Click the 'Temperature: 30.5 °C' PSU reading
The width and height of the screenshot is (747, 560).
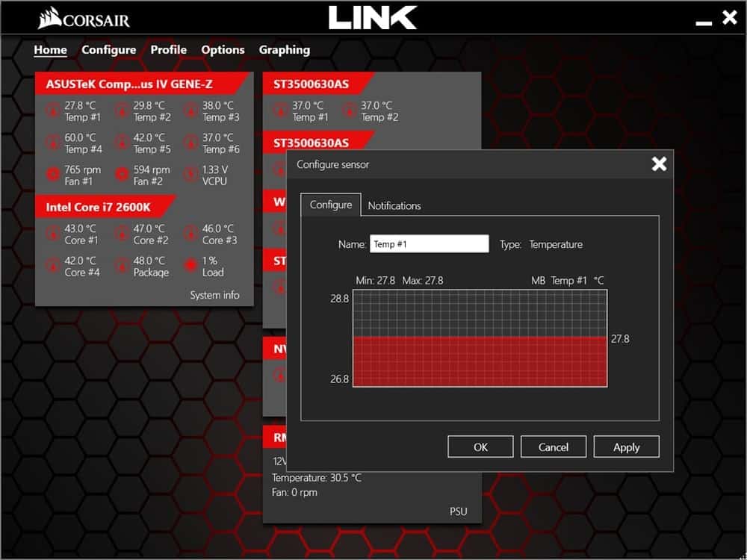click(317, 478)
